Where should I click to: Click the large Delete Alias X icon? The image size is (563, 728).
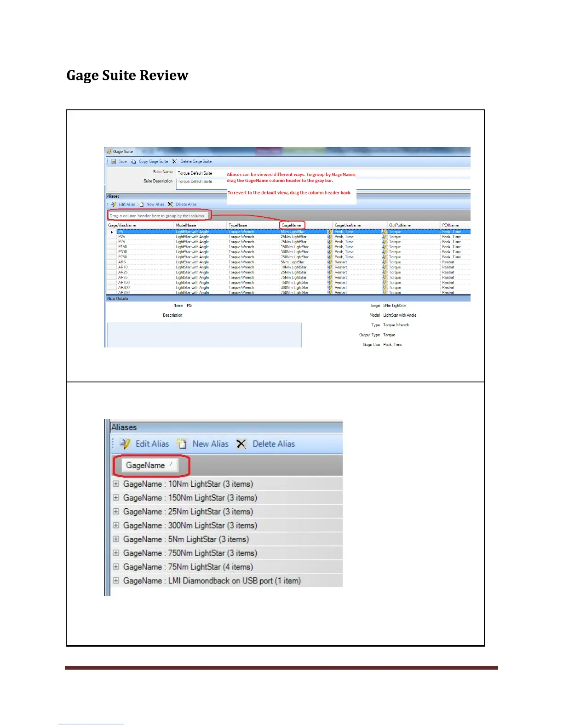[241, 444]
